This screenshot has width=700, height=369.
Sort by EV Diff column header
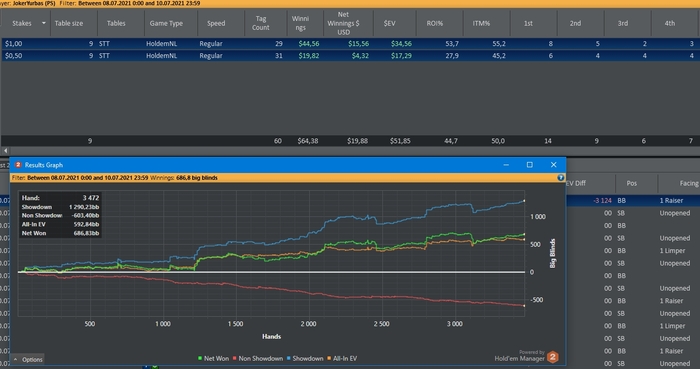[x=576, y=183]
